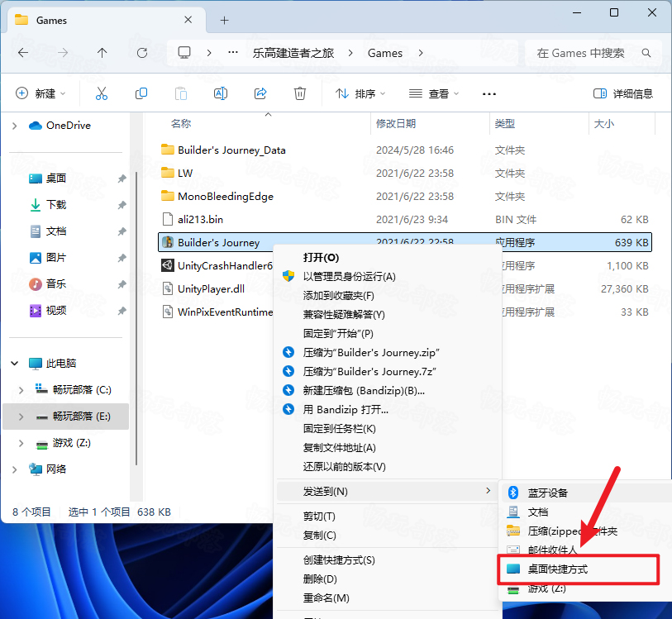
Task: Toggle the 详细信息 details pane button
Action: point(622,93)
